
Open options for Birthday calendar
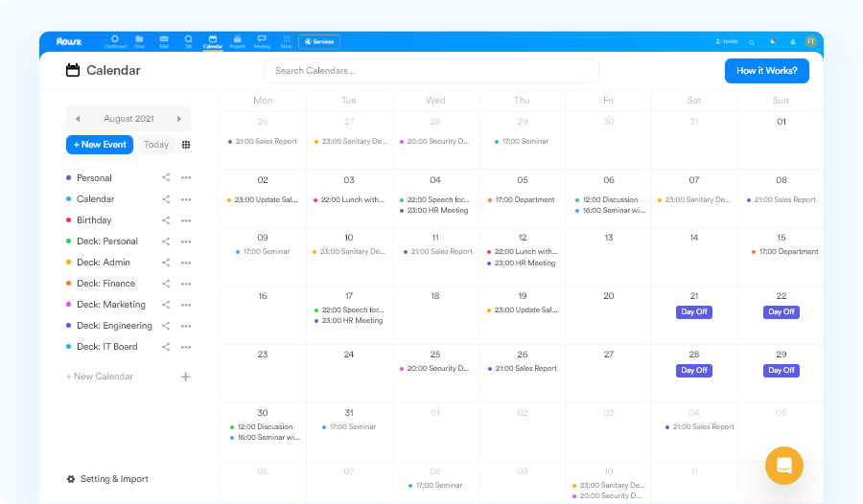(x=186, y=220)
